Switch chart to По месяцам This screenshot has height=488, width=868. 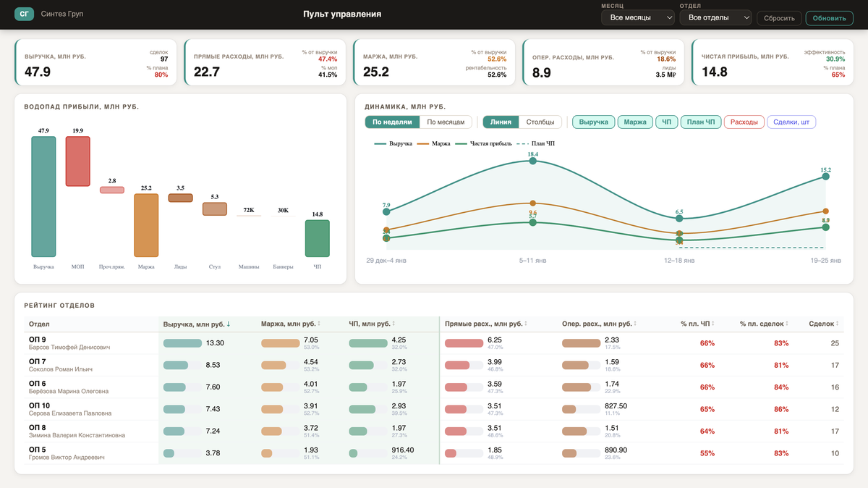point(446,122)
